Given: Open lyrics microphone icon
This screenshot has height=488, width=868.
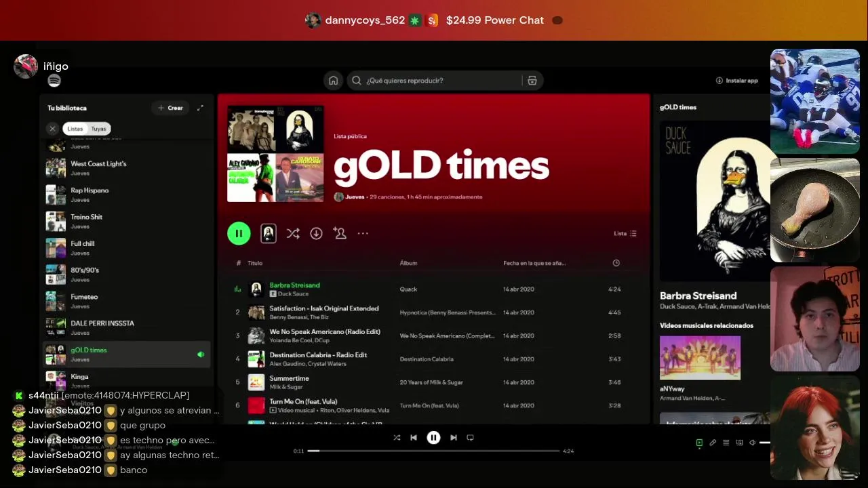Looking at the screenshot, I should tap(713, 443).
